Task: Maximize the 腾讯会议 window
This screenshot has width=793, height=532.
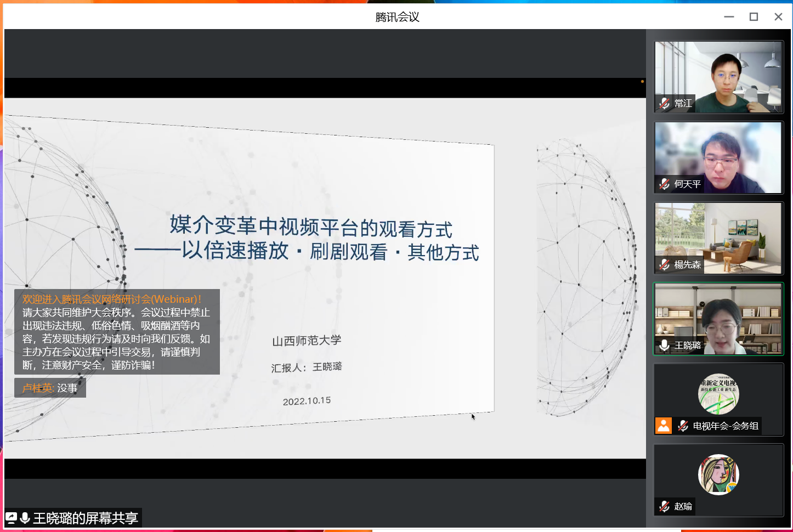Action: click(x=754, y=17)
